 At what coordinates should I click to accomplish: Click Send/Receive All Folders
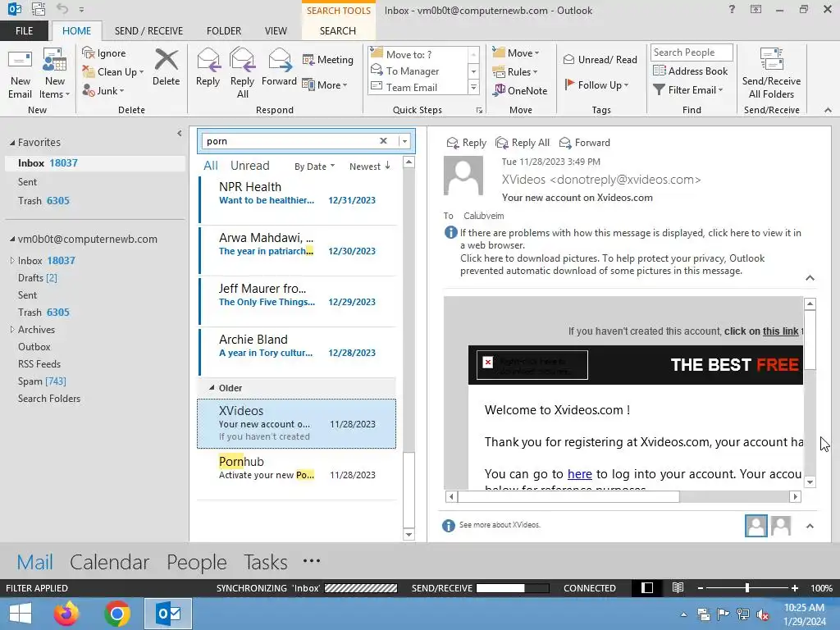(x=771, y=73)
